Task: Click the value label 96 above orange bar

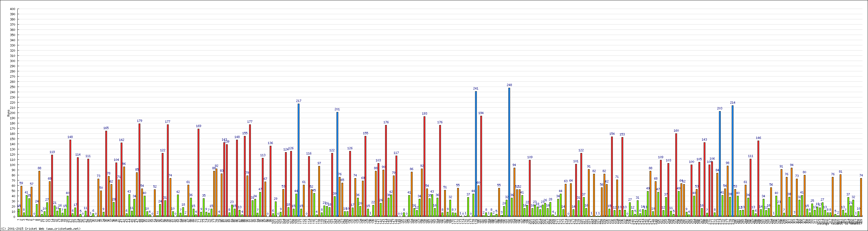Action: 124,164
